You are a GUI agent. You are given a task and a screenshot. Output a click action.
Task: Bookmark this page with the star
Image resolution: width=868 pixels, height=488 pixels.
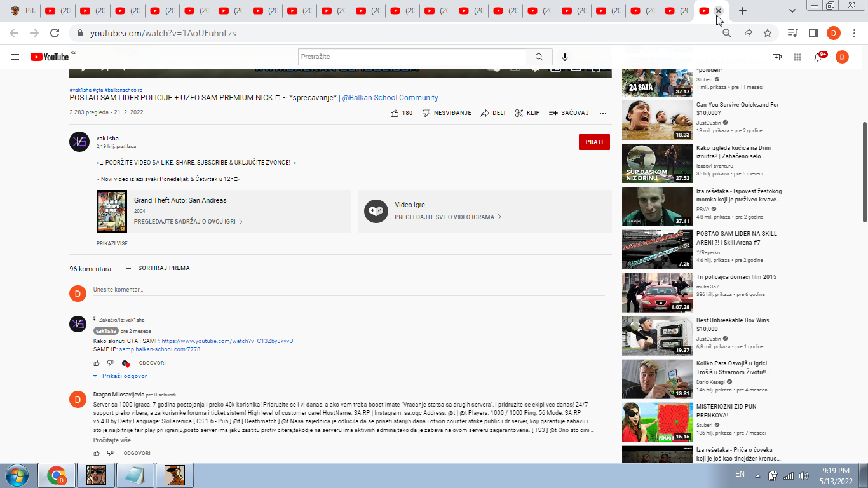pos(768,33)
